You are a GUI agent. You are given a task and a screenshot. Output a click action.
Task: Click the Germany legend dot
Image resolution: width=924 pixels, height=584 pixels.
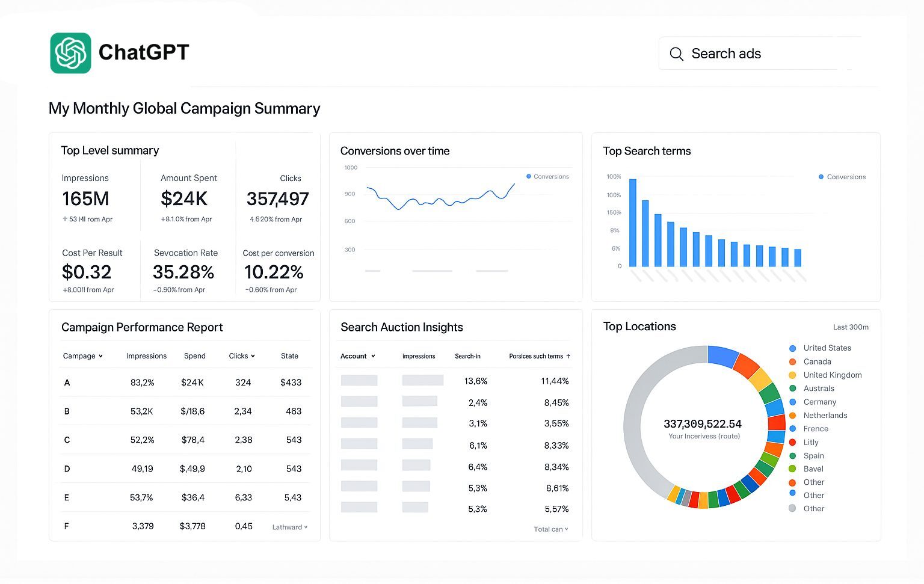tap(792, 402)
